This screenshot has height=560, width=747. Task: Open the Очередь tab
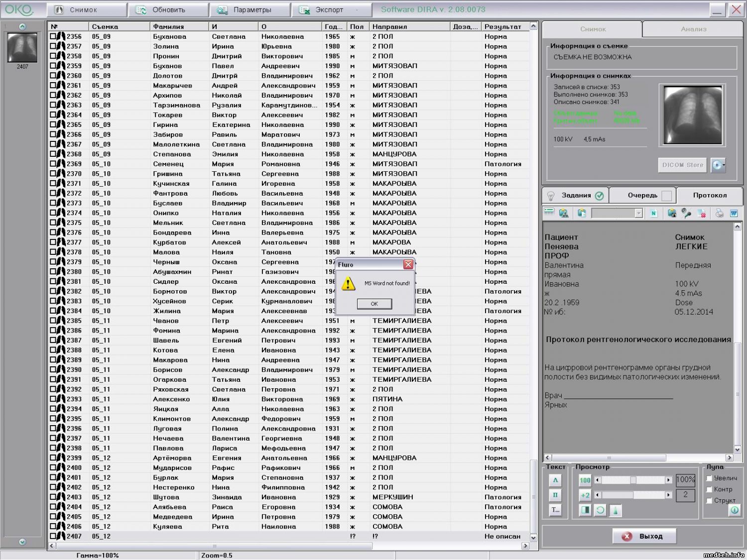[x=642, y=195]
